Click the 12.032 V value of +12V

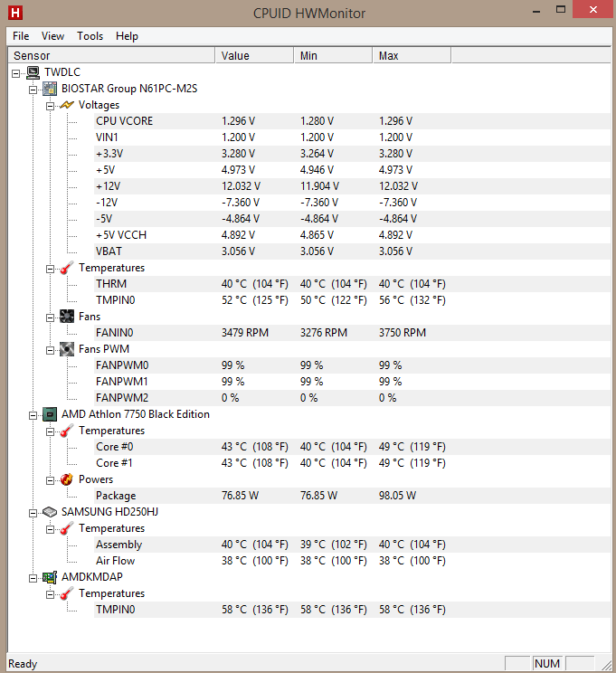click(241, 186)
